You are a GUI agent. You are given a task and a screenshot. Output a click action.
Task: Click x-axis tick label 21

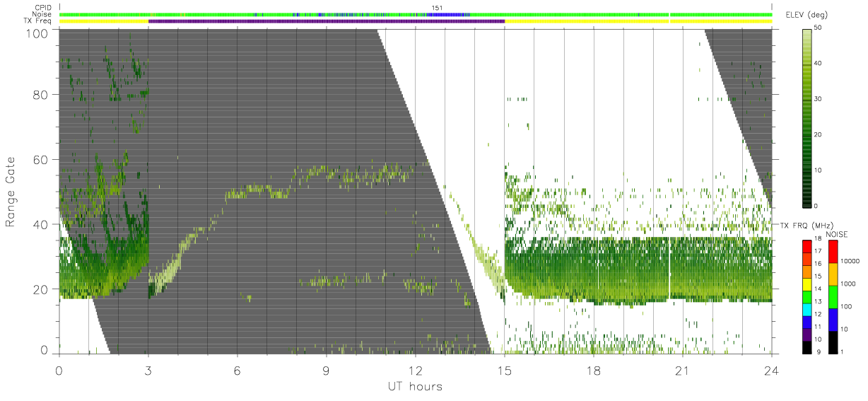coord(683,370)
